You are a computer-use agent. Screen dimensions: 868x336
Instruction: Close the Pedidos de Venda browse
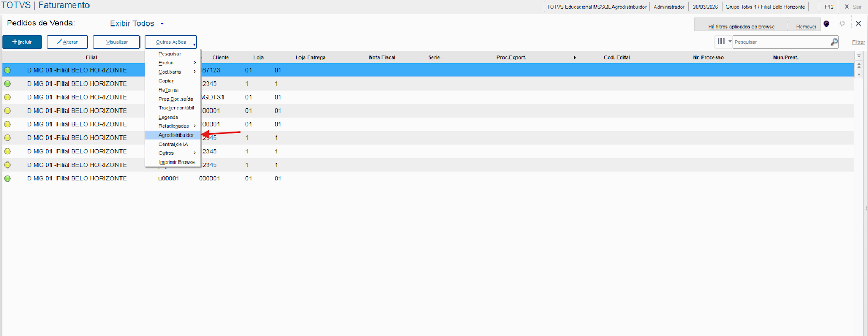858,23
